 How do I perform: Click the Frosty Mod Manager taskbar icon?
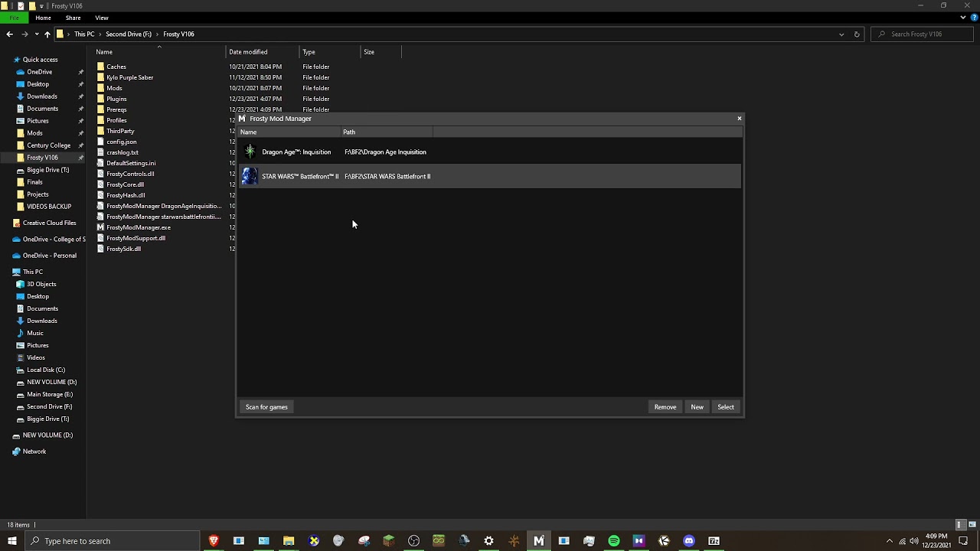pos(539,541)
